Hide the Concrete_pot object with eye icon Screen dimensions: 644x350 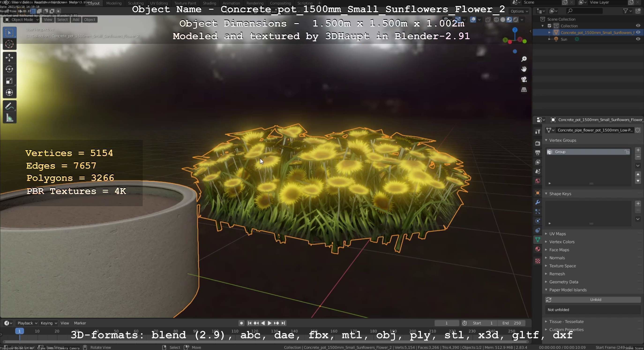click(x=638, y=32)
